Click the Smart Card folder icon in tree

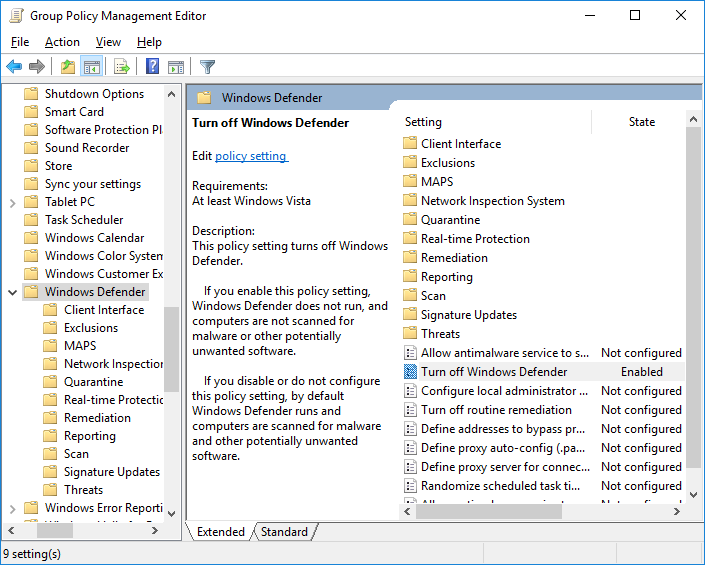31,111
